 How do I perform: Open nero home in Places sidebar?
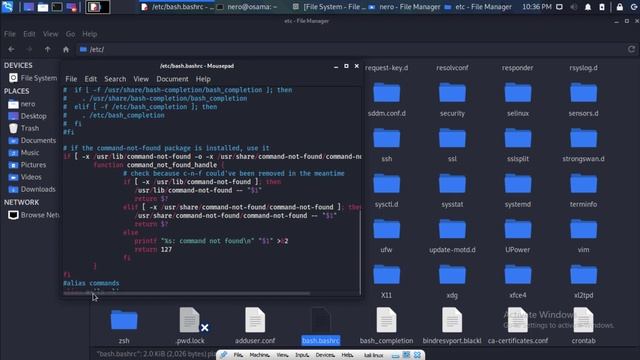[22, 104]
